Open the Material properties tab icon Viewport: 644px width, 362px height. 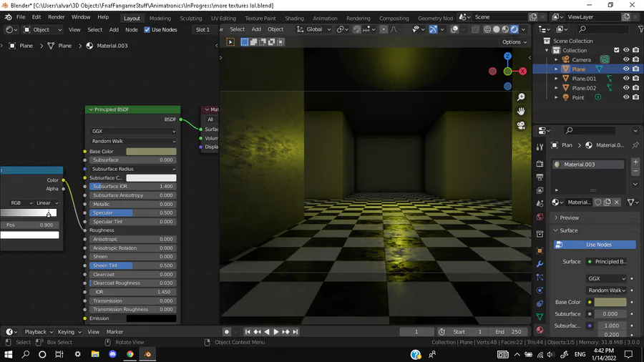(540, 330)
